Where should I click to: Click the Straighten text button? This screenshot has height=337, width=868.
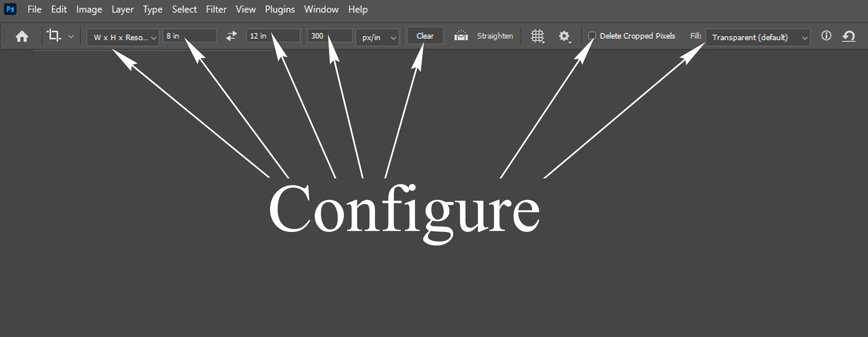(495, 36)
